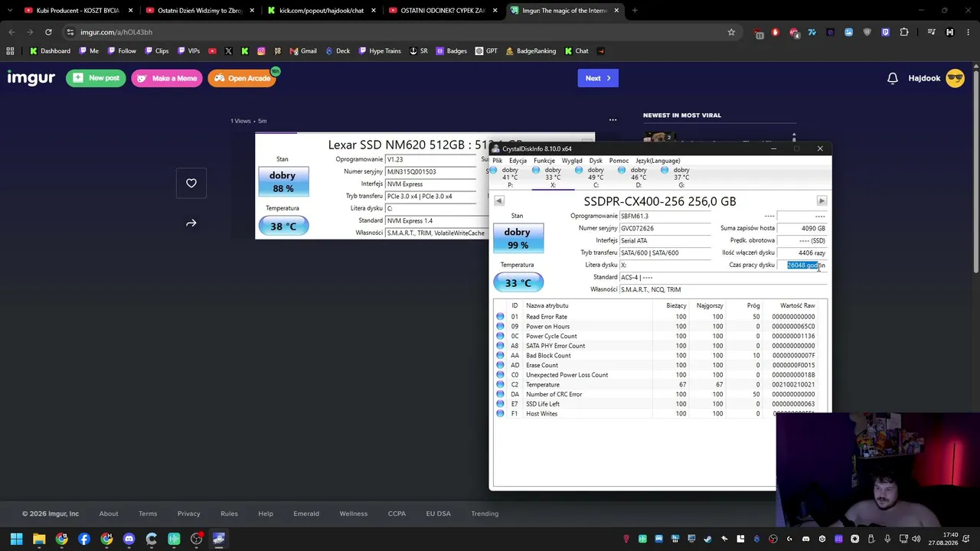The width and height of the screenshot is (980, 551).
Task: Click the imgur logo
Action: (31, 78)
